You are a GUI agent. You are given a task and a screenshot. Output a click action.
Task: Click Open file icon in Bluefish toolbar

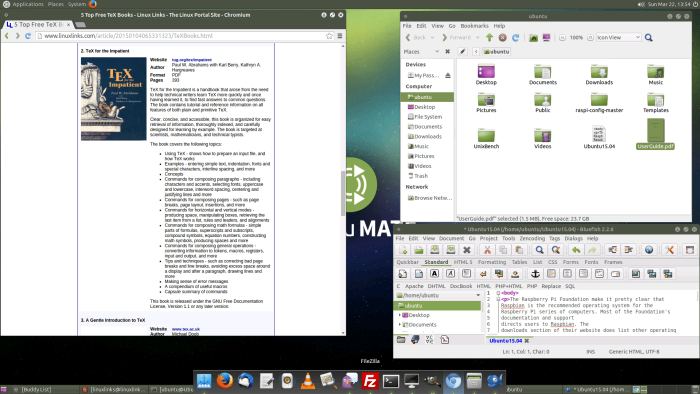[419, 250]
